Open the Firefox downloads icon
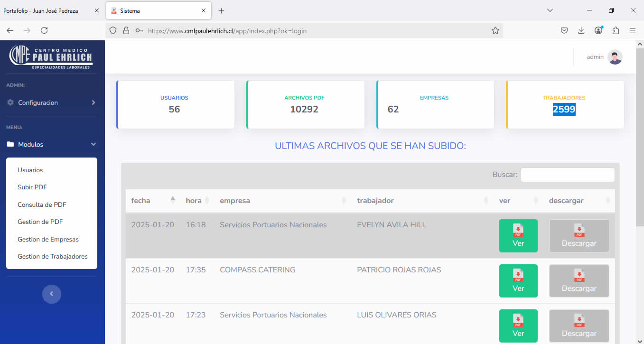 581,30
